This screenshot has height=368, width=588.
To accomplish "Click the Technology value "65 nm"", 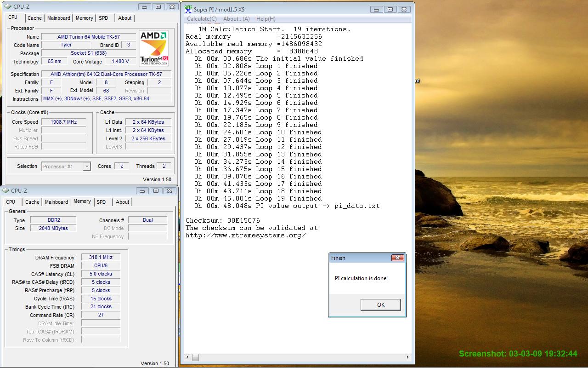I will 54,62.
